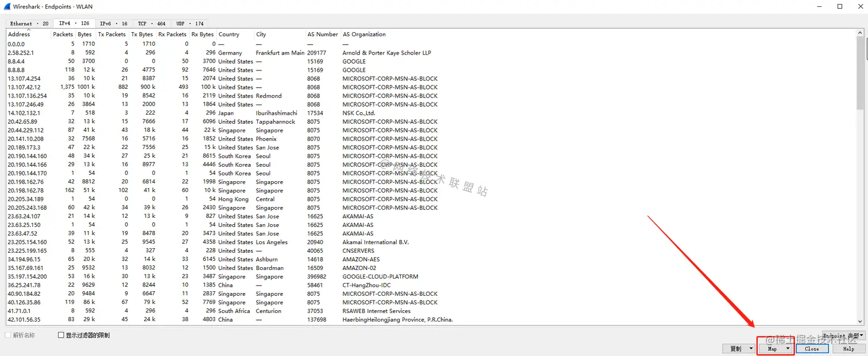The image size is (868, 356).
Task: Click the Ashburn city cell
Action: point(267,259)
